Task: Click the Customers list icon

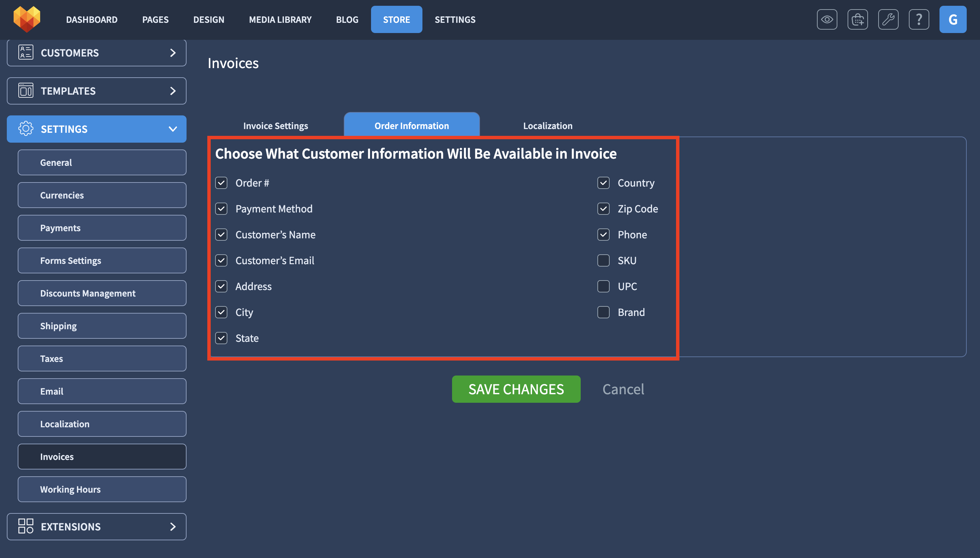Action: coord(26,52)
